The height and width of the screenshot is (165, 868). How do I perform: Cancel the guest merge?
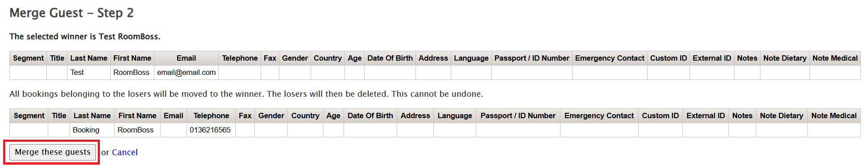coord(125,152)
